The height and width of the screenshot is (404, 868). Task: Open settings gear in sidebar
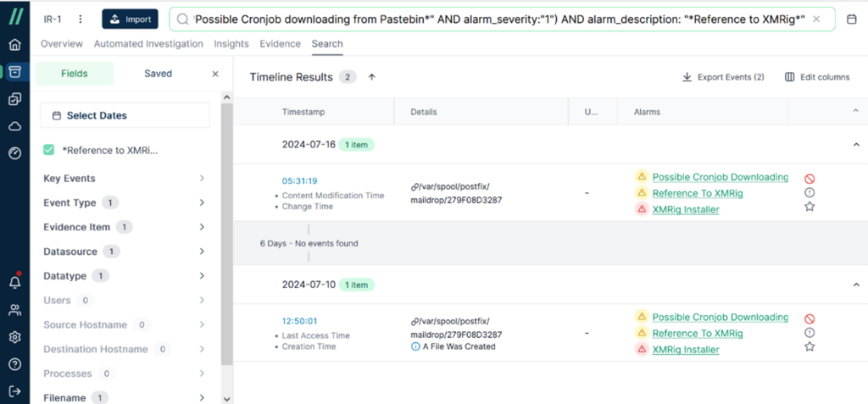point(15,337)
